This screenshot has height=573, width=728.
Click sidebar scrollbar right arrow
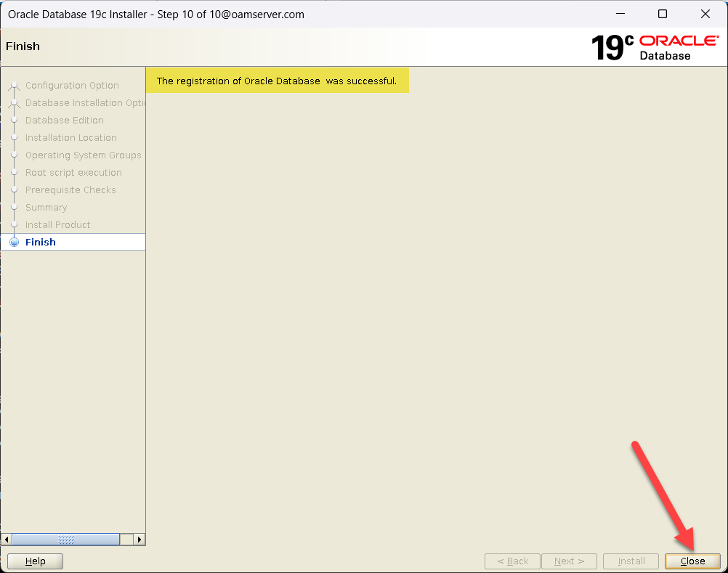pyautogui.click(x=139, y=540)
